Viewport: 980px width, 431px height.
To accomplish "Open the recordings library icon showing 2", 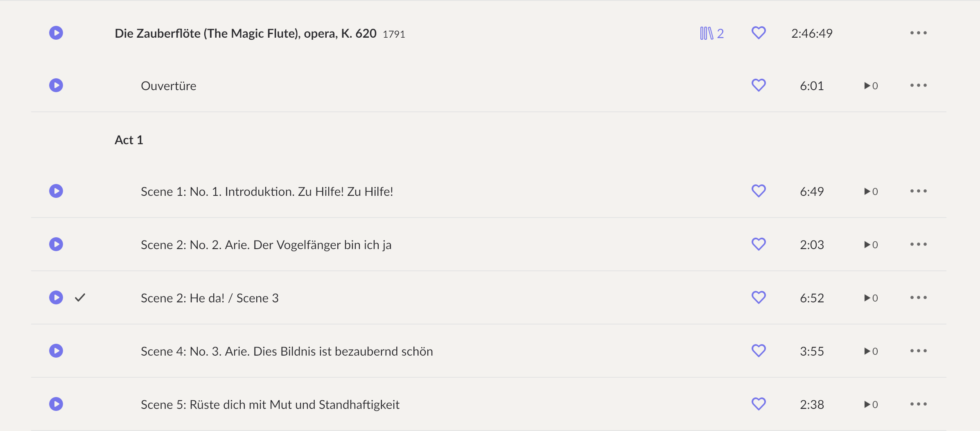I will 712,33.
